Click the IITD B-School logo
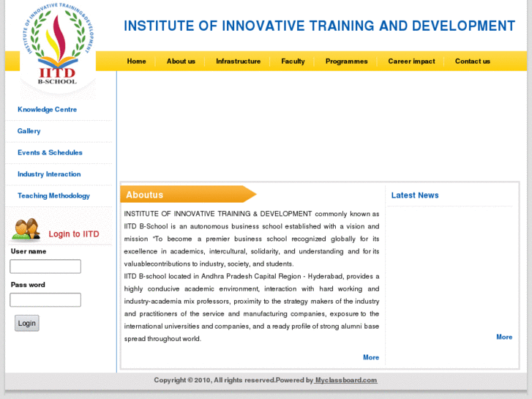Screen dimensions: 532x399 click(58, 45)
